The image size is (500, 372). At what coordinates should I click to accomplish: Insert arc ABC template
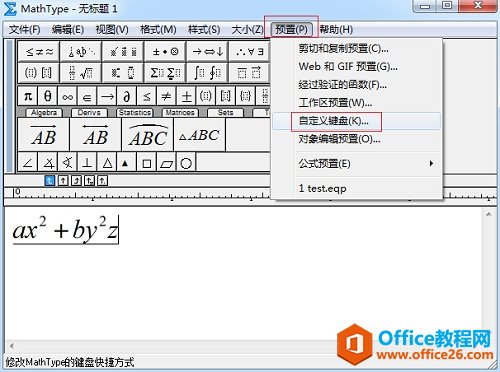(148, 135)
